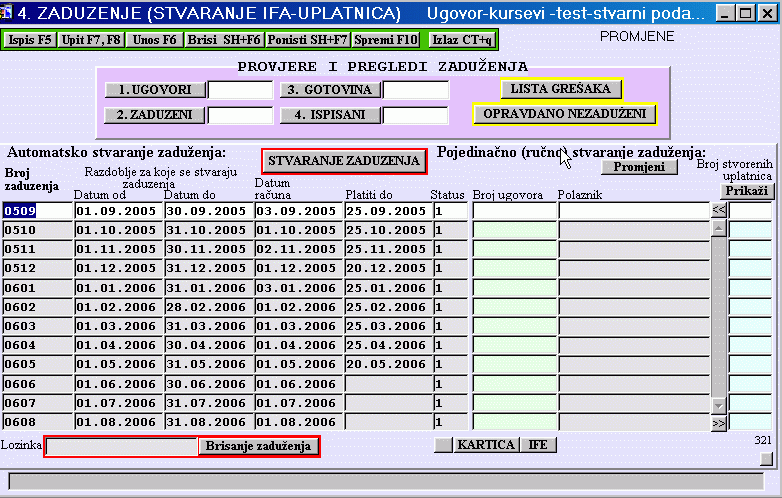This screenshot has height=498, width=782.
Task: Click Polaznik field in row 0509
Action: (x=634, y=211)
